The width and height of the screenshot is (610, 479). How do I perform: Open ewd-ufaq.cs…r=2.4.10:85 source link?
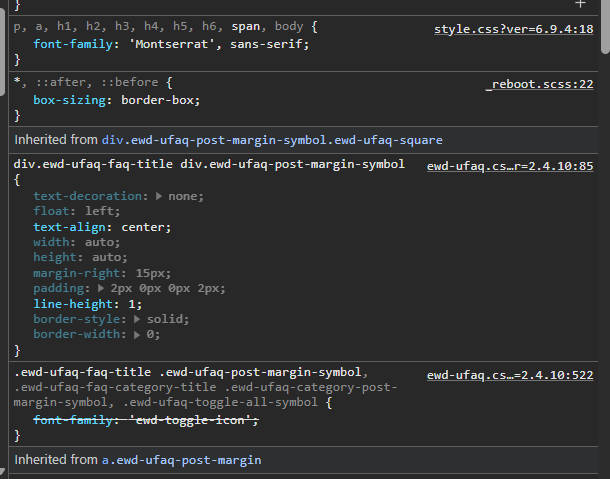pyautogui.click(x=510, y=166)
